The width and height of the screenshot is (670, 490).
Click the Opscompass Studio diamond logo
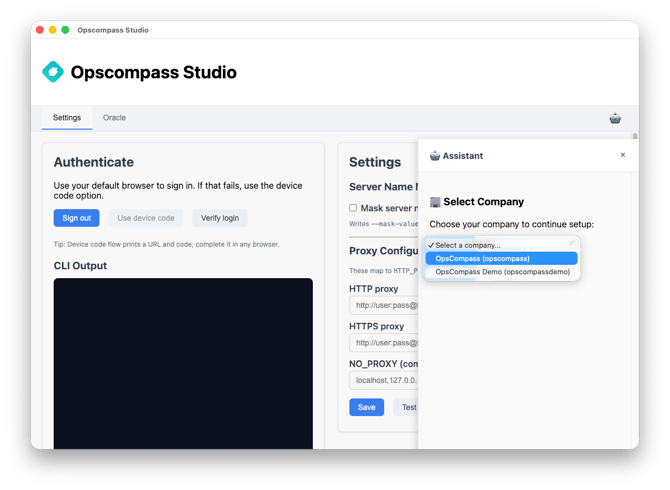point(53,72)
